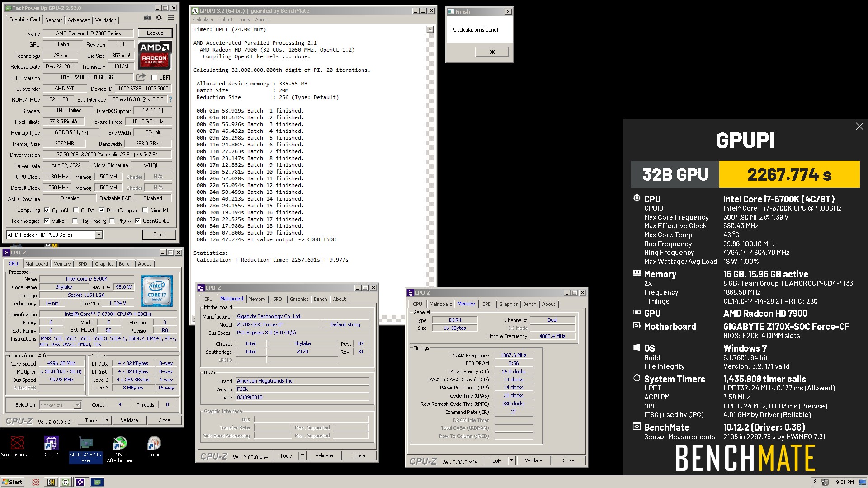Toggle the UEFI checkbox in GPU-Z
Viewport: 868px width, 488px height.
pos(154,77)
